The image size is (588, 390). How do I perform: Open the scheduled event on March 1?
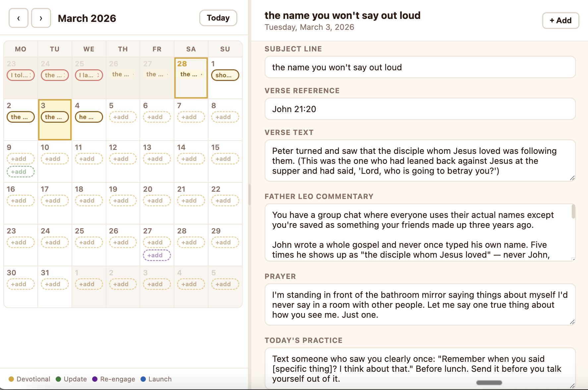pos(225,75)
